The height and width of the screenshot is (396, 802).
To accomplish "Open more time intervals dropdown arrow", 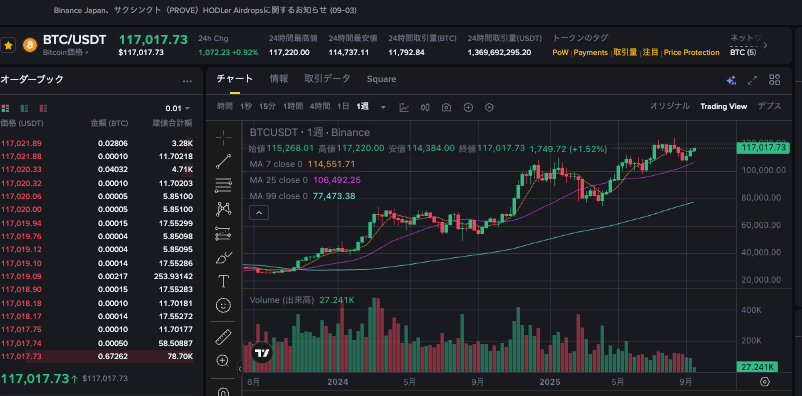I will point(384,107).
